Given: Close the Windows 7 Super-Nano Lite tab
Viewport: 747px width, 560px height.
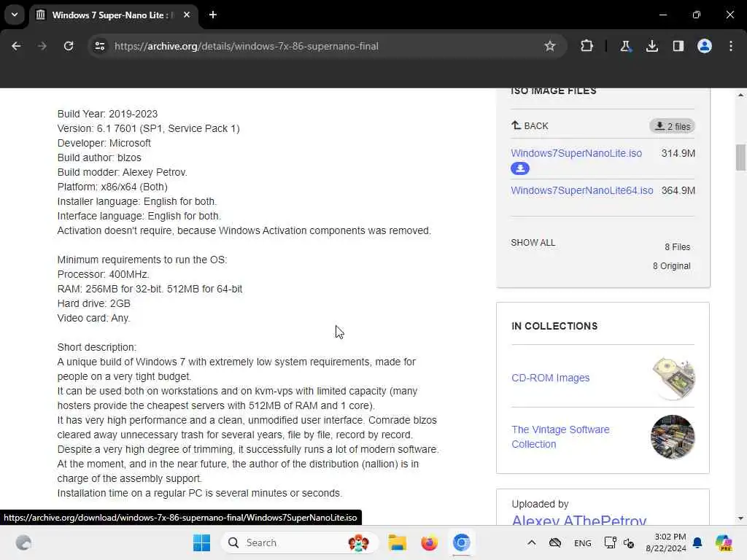Looking at the screenshot, I should [x=187, y=15].
